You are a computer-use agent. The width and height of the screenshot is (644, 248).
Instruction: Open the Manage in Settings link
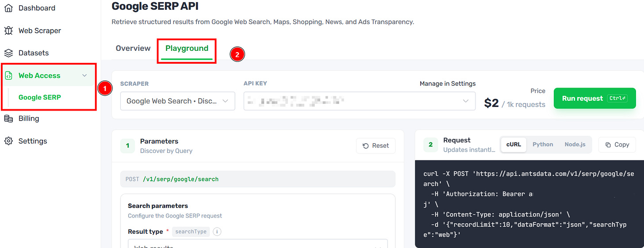pyautogui.click(x=448, y=84)
